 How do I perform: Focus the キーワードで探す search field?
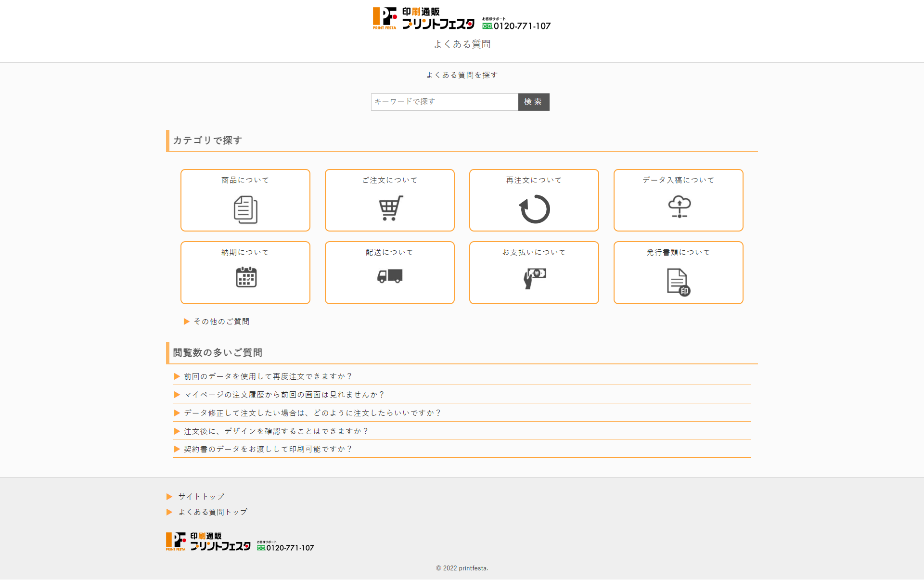click(x=444, y=102)
